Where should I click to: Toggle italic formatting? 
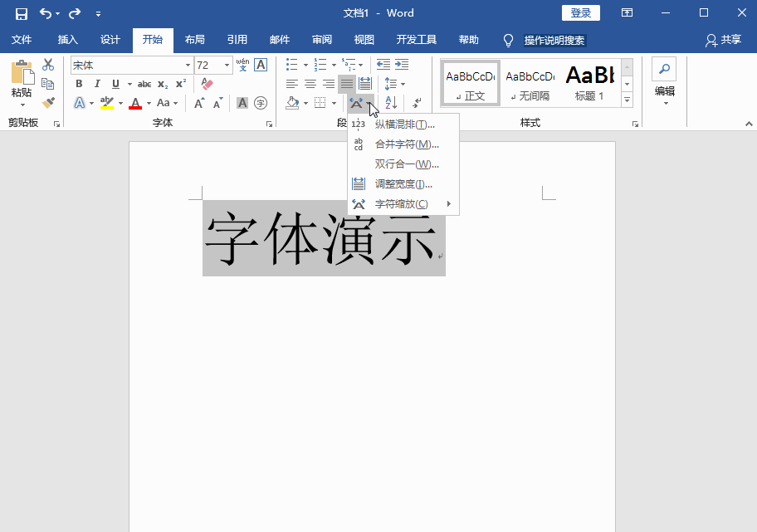(x=97, y=83)
